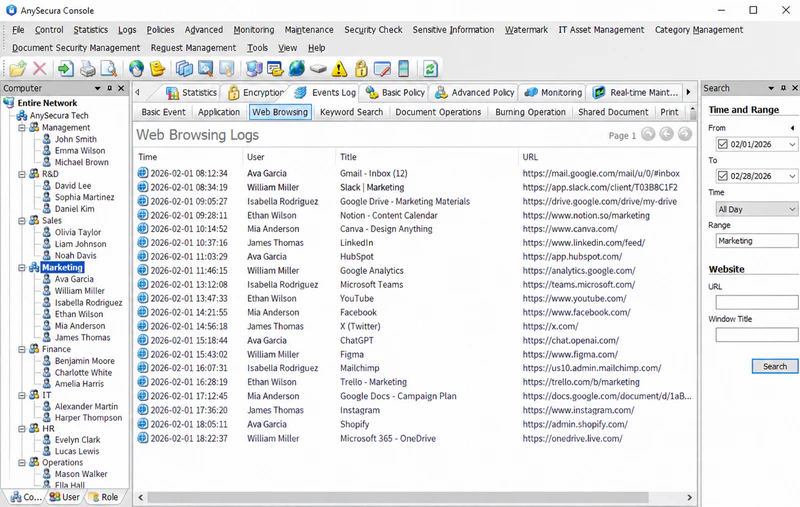Image resolution: width=800 pixels, height=507 pixels.
Task: Click the window with folder toolbar icon
Action: (x=275, y=68)
